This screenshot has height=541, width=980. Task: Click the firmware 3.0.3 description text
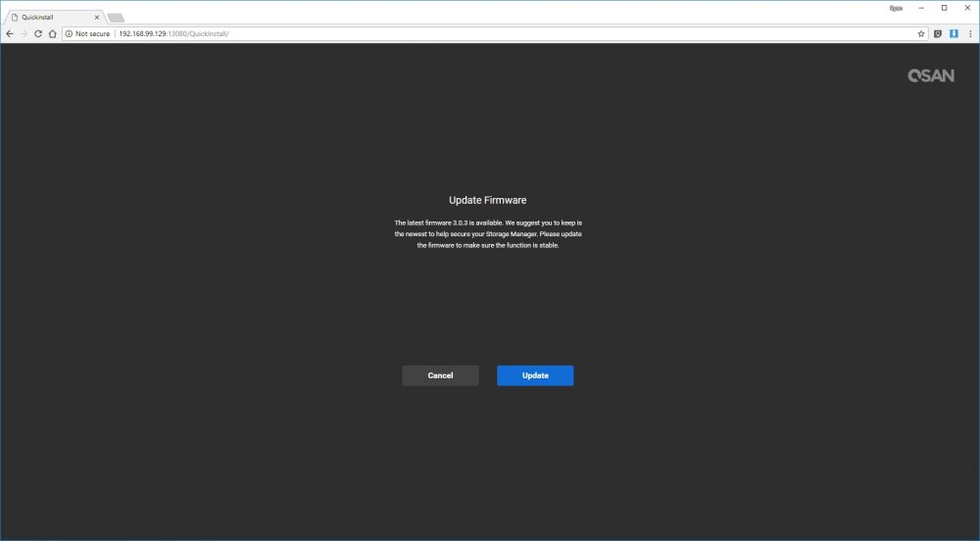point(487,233)
